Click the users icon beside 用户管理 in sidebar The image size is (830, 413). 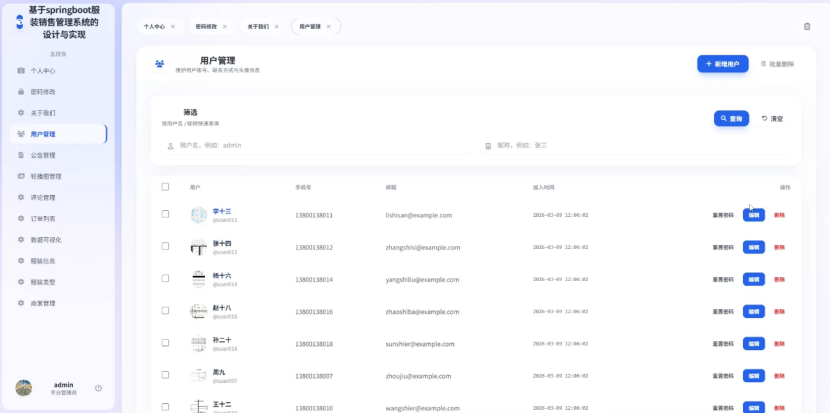click(x=21, y=134)
